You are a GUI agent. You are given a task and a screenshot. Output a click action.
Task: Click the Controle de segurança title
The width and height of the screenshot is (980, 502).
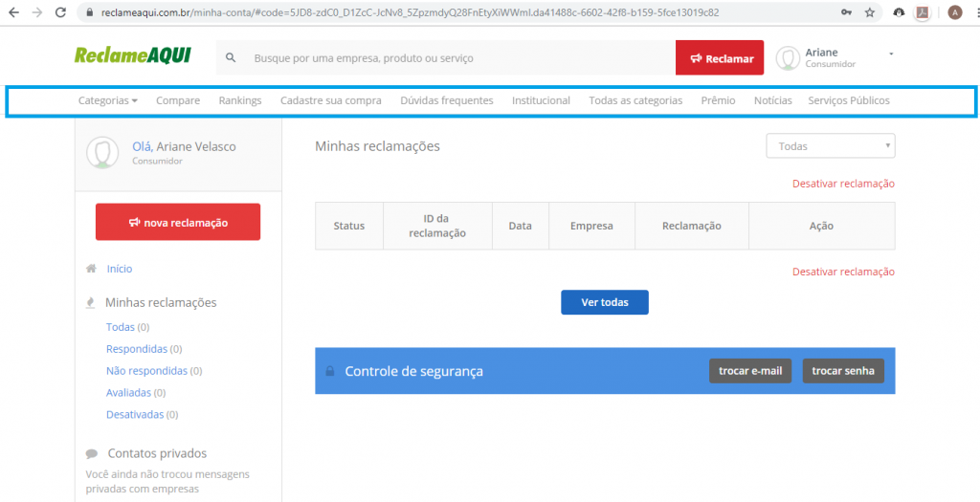tap(413, 372)
